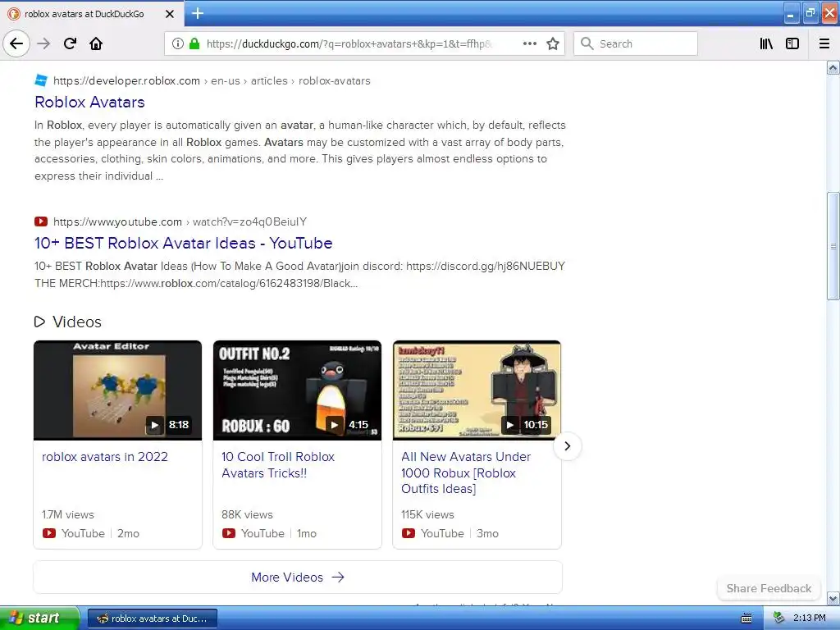Click YouTube icon under 115K views video

[409, 533]
